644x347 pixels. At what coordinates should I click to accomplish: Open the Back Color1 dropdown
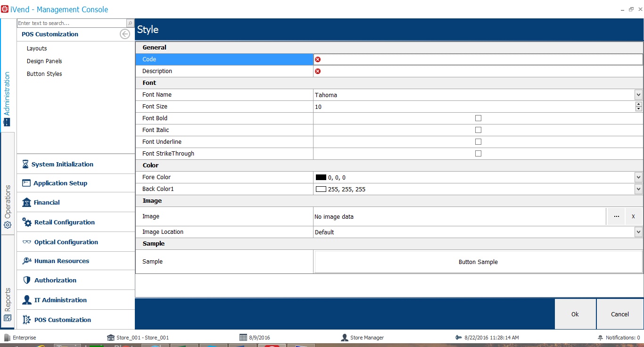click(x=638, y=189)
